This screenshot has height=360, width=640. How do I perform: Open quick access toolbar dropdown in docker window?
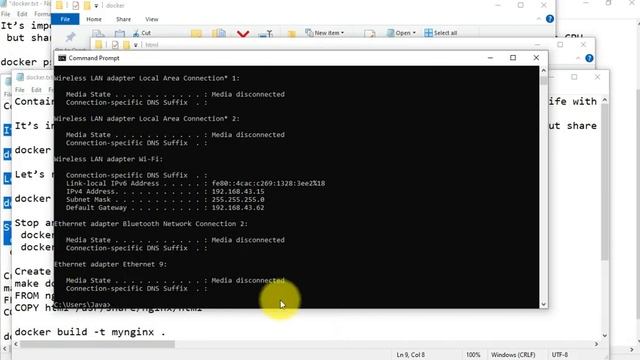click(96, 6)
